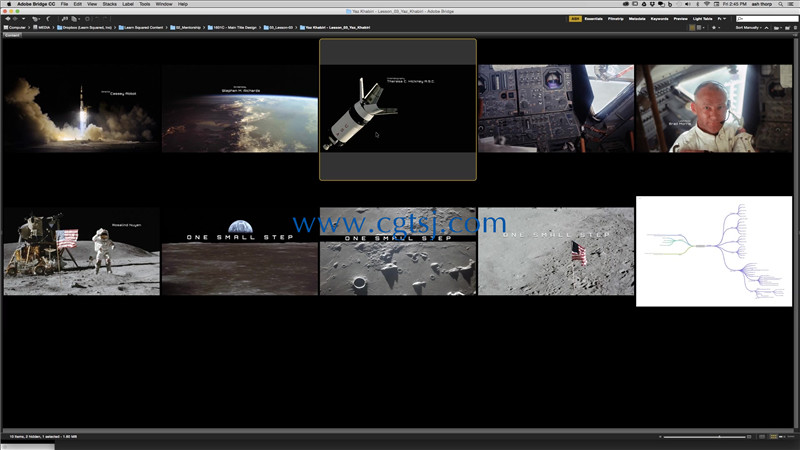Click Computer in the path bar
Viewport: 800px width, 450px height.
point(15,28)
